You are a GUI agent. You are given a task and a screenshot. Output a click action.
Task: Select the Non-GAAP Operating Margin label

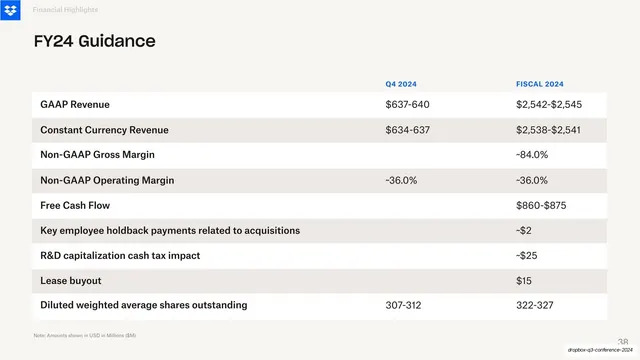click(107, 180)
